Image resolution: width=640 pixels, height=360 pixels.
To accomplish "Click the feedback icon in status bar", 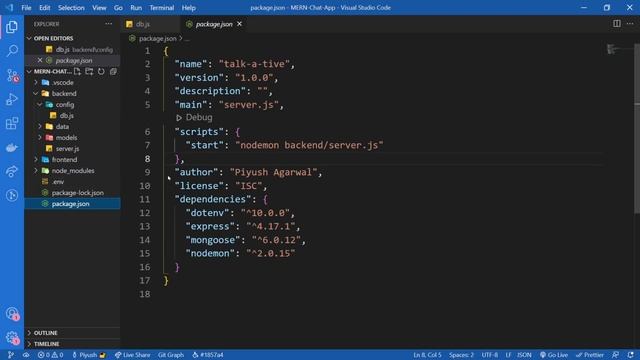I will (x=615, y=355).
